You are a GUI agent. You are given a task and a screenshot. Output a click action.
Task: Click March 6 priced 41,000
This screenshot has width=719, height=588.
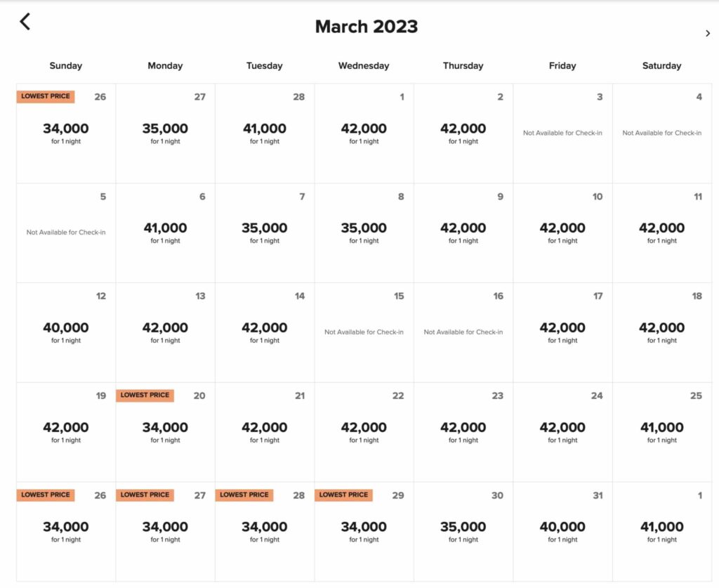[165, 233]
